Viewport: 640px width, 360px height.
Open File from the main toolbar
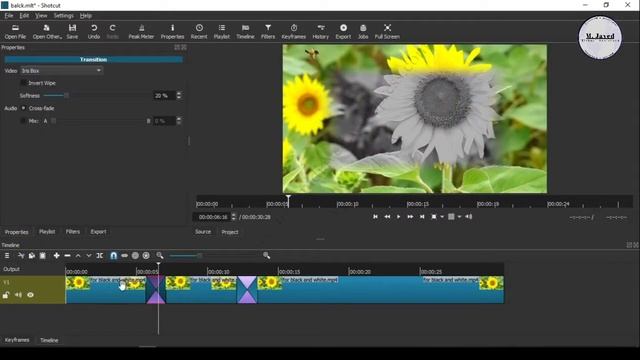coord(15,31)
